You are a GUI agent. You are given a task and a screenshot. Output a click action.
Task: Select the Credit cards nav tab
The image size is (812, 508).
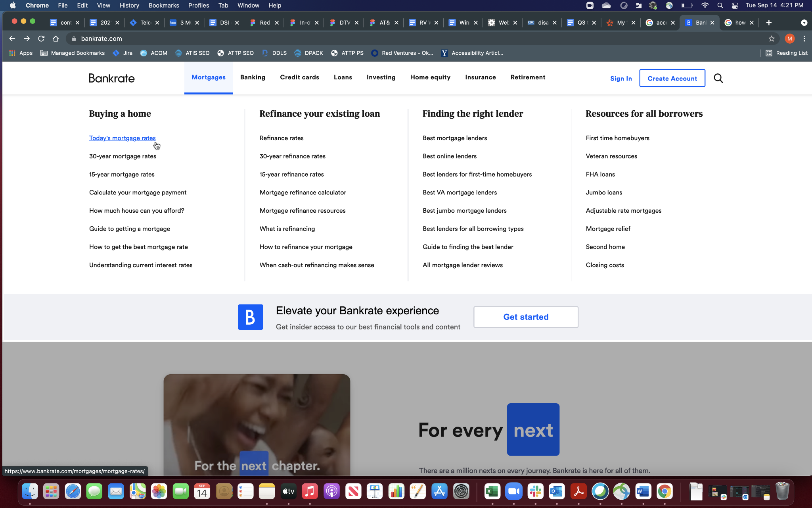pos(299,77)
